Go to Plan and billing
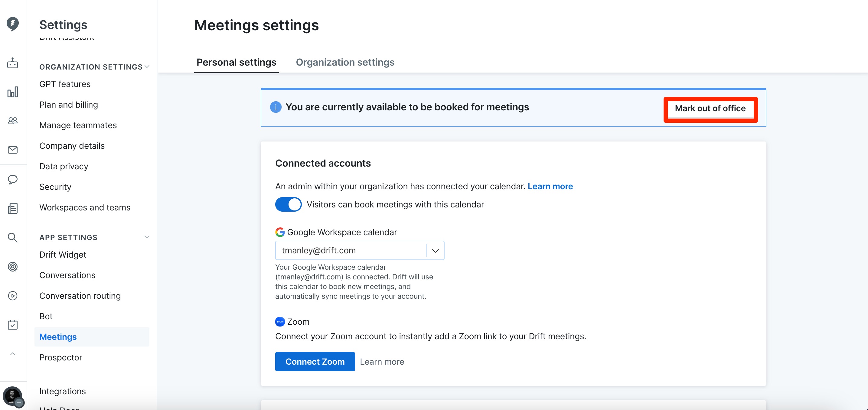Viewport: 868px width, 410px height. [x=68, y=105]
